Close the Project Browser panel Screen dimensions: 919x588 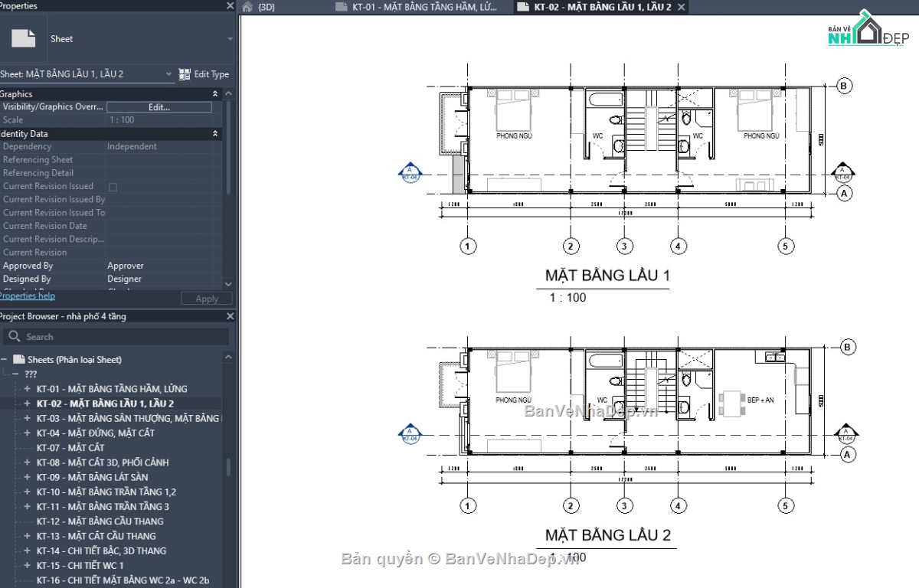(x=230, y=316)
